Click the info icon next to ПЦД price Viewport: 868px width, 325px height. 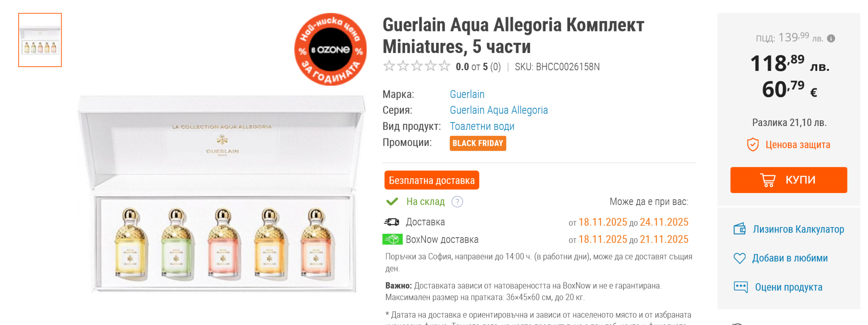click(831, 38)
